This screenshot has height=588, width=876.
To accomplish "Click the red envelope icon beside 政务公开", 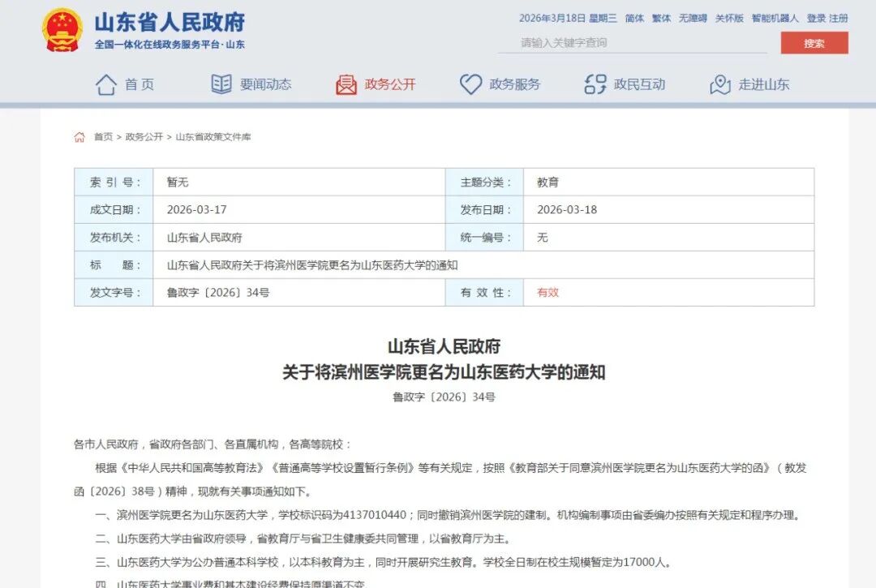I will pyautogui.click(x=346, y=84).
